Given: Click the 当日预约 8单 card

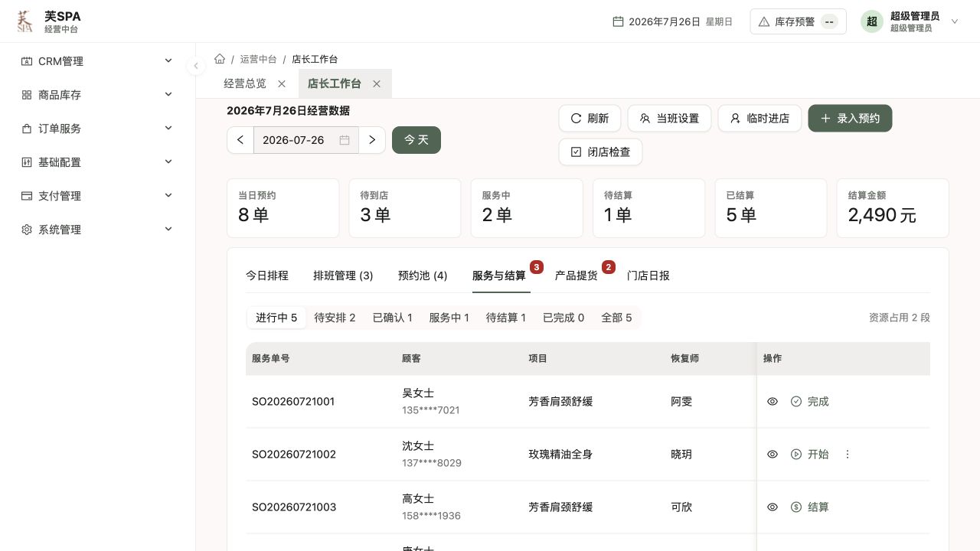Looking at the screenshot, I should point(283,208).
